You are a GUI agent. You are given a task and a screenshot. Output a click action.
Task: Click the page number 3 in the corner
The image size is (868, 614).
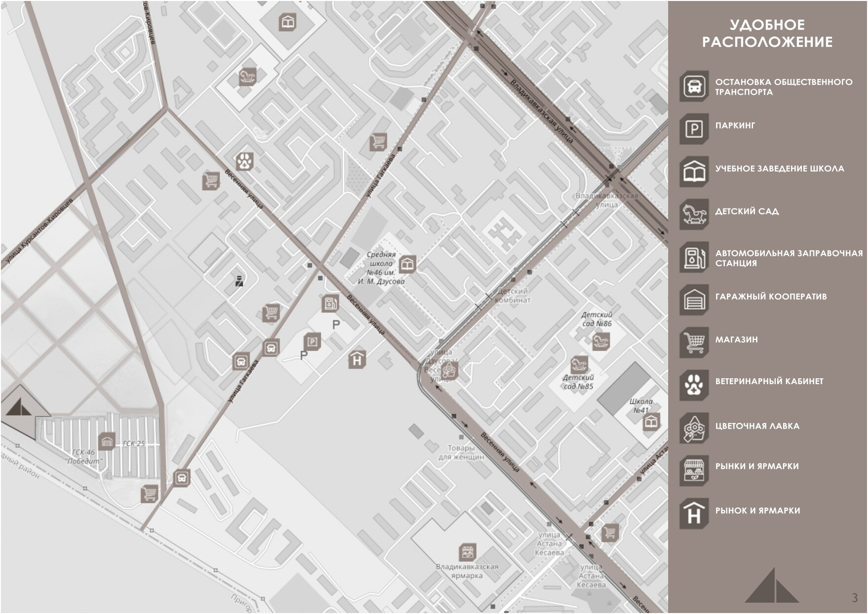point(855,598)
